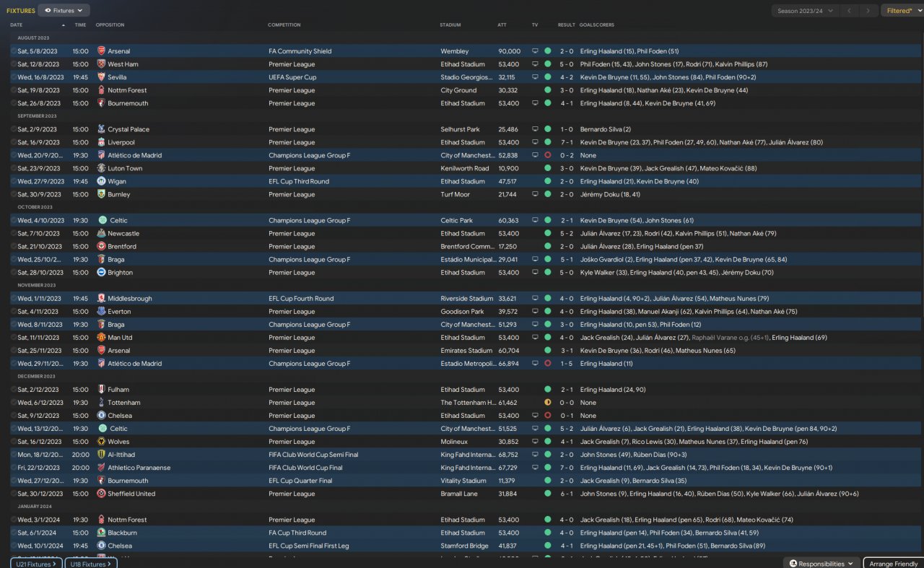The width and height of the screenshot is (924, 568).
Task: Click the 90,000 attendance figure
Action: [x=509, y=51]
